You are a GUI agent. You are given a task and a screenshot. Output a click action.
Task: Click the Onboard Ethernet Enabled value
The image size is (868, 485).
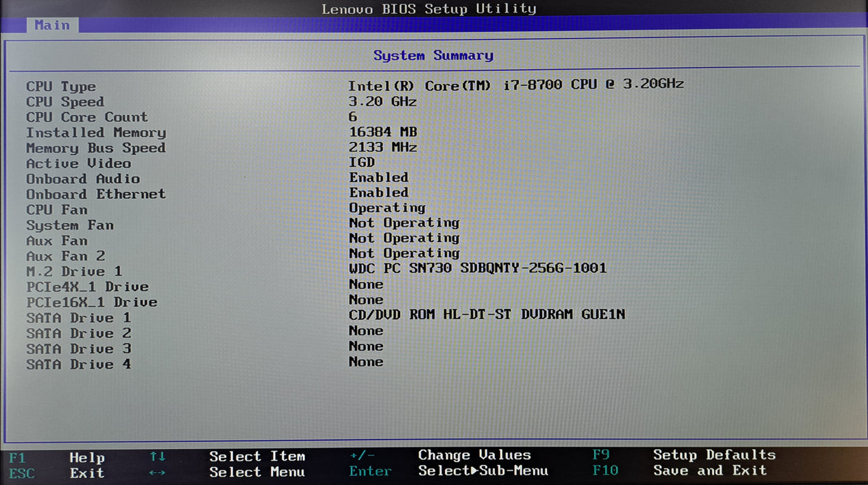point(379,193)
